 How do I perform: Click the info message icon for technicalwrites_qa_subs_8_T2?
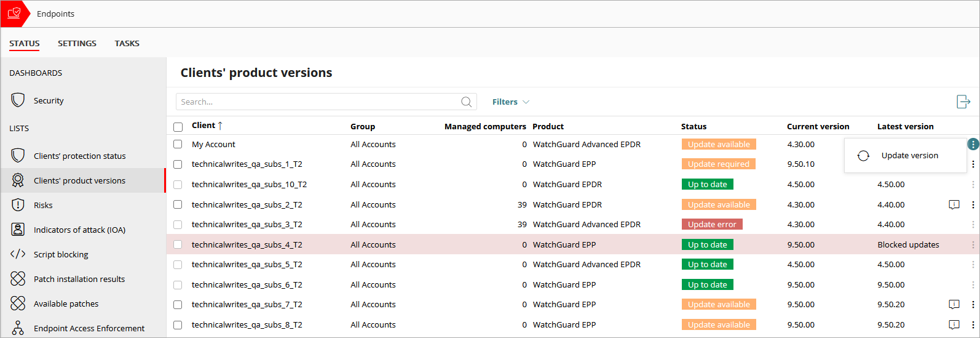[954, 324]
